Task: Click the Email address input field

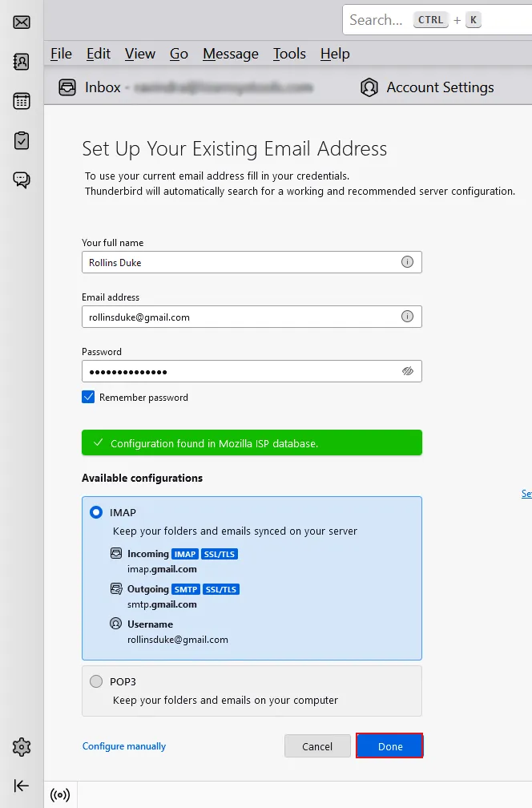Action: (x=240, y=317)
